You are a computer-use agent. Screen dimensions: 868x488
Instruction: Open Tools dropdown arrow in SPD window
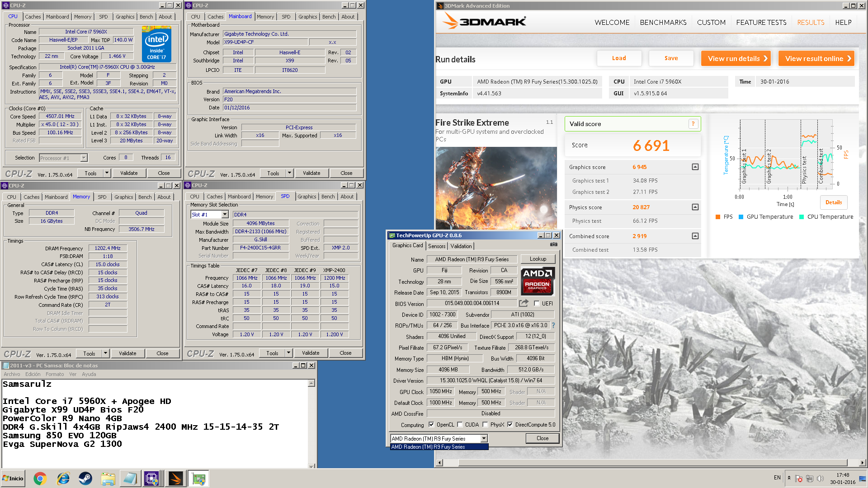[288, 353]
